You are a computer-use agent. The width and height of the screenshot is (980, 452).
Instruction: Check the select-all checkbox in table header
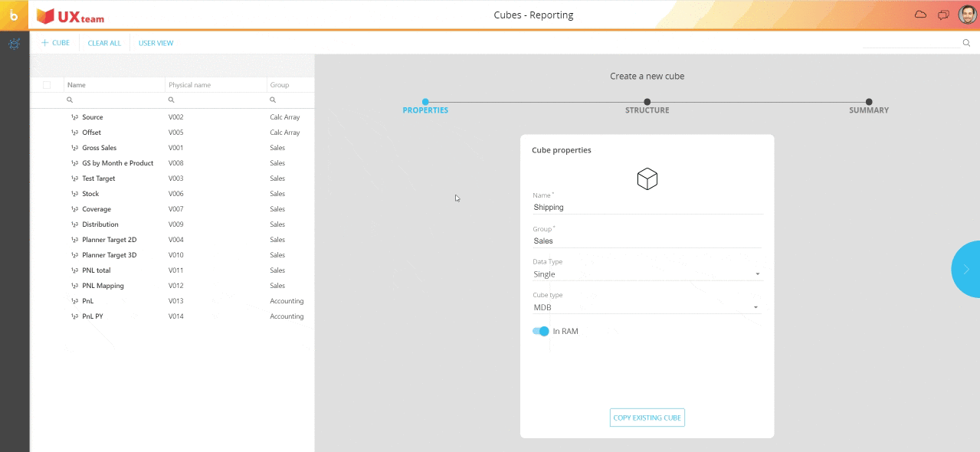[x=47, y=85]
